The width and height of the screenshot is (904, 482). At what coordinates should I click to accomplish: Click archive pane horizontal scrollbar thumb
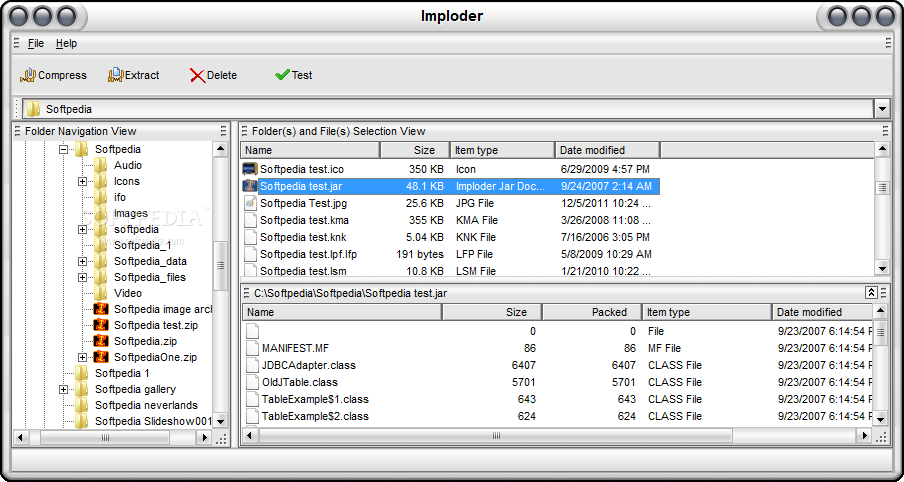pos(496,436)
